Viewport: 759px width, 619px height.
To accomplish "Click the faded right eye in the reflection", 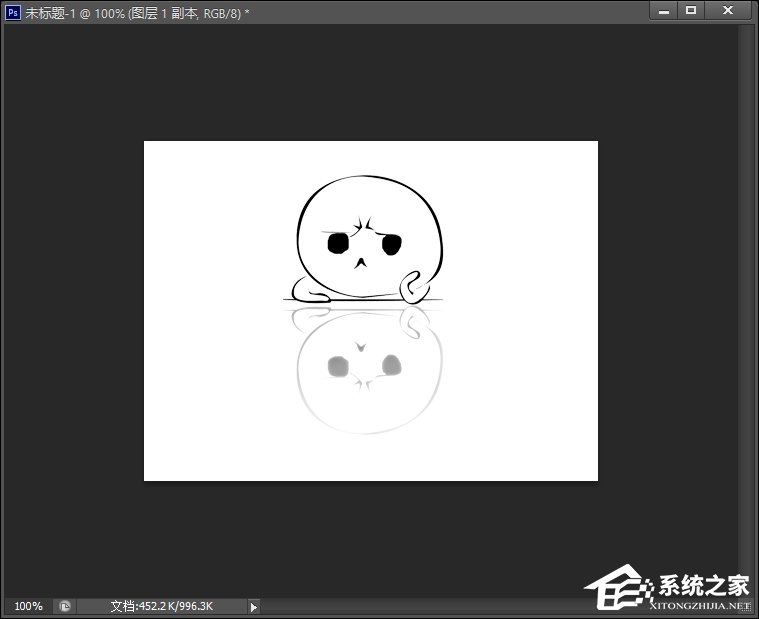I will [x=391, y=365].
